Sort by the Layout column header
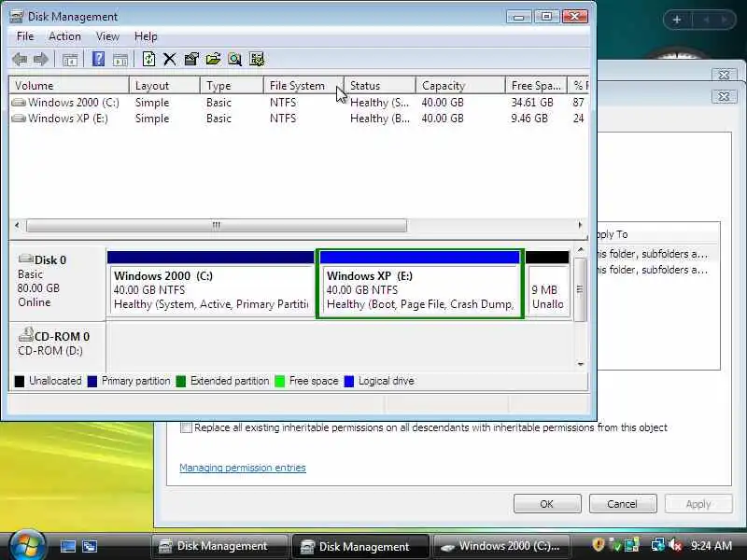This screenshot has width=747, height=560. [164, 86]
